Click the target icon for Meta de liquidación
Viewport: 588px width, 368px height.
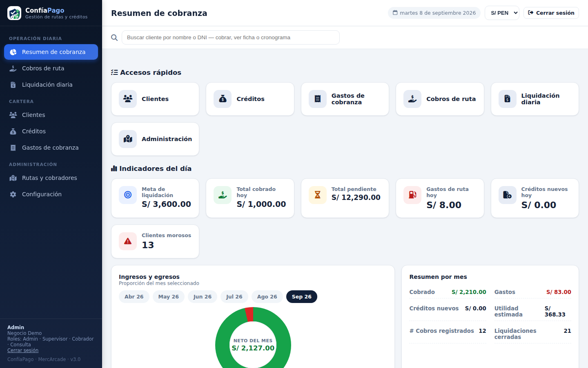click(x=128, y=195)
